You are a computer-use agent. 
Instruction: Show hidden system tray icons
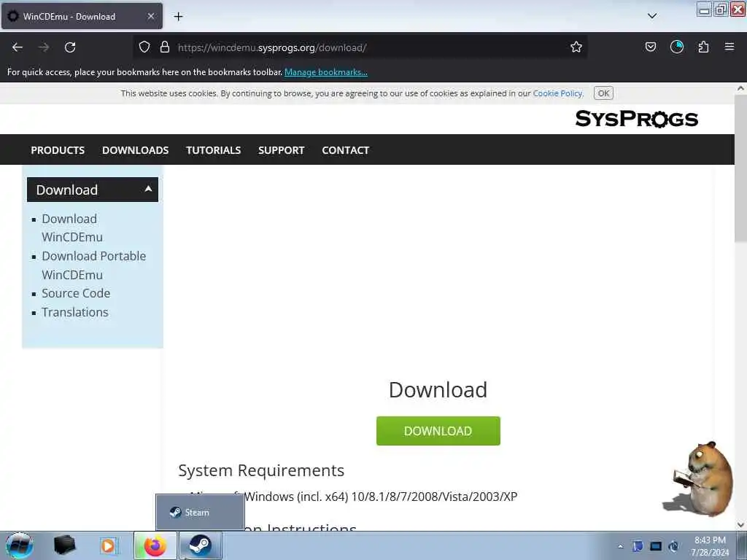pyautogui.click(x=620, y=546)
